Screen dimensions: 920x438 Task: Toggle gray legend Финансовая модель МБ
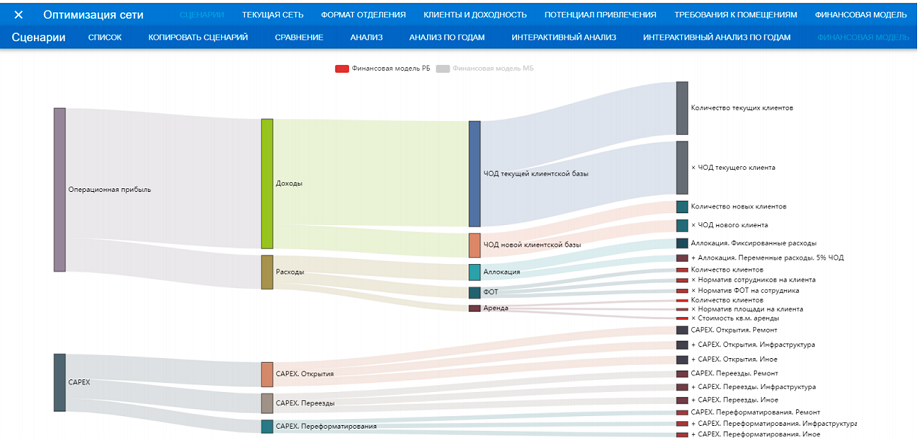tap(485, 69)
